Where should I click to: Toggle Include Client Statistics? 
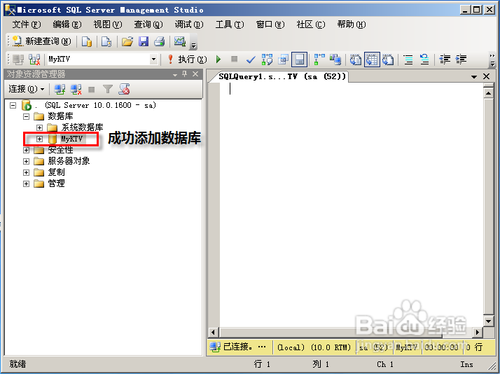coord(335,60)
